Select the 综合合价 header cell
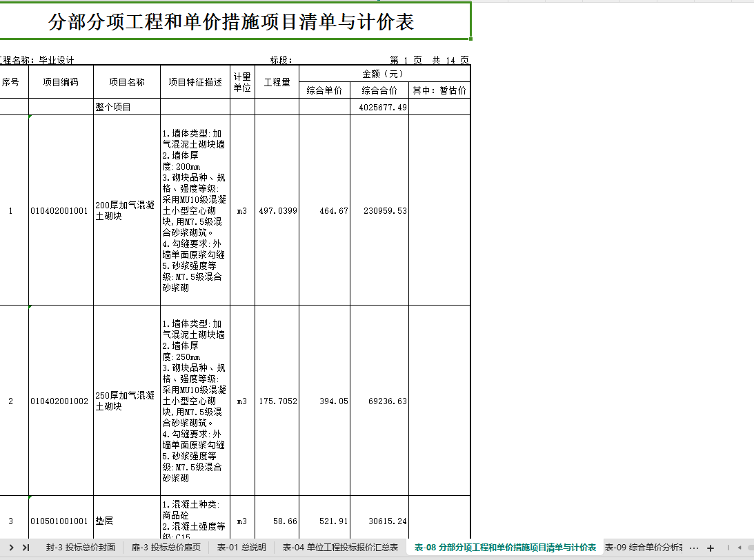 pyautogui.click(x=379, y=90)
